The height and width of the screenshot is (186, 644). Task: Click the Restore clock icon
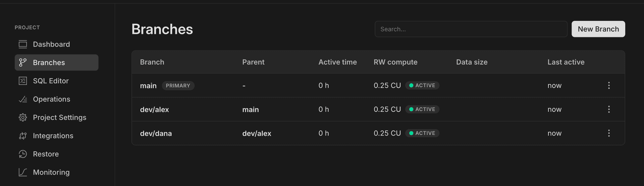(23, 154)
